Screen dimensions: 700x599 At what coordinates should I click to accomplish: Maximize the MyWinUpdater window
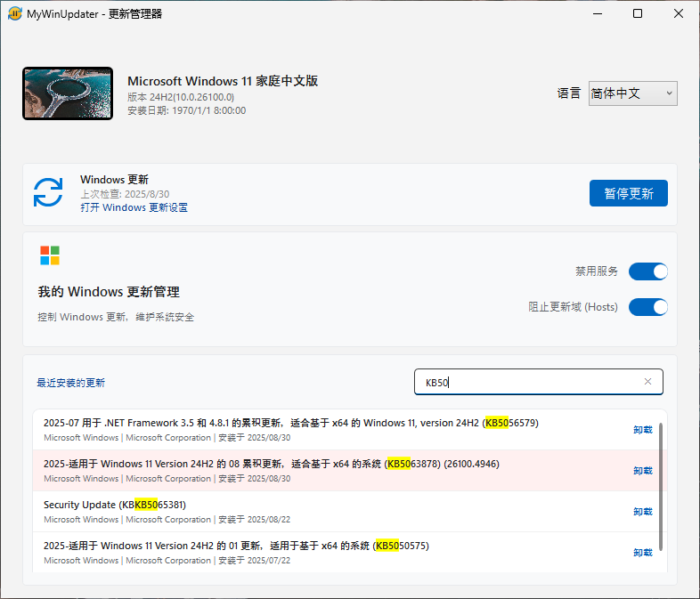pyautogui.click(x=638, y=14)
